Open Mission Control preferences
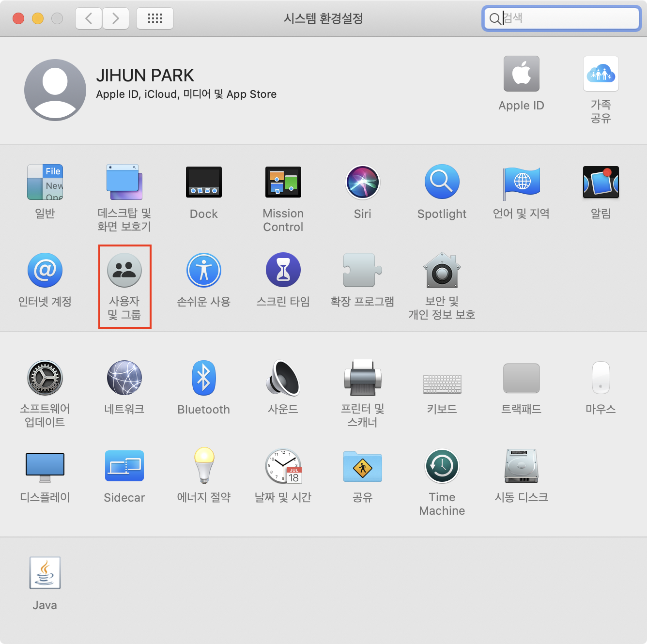 (x=283, y=182)
